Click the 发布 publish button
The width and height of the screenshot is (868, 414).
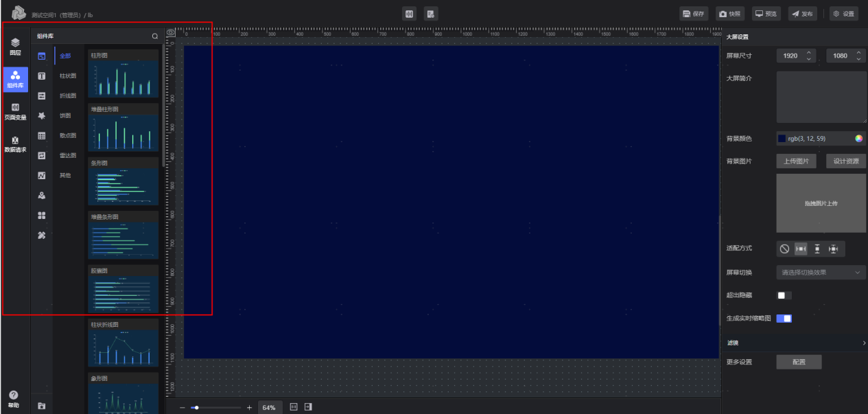tap(801, 14)
